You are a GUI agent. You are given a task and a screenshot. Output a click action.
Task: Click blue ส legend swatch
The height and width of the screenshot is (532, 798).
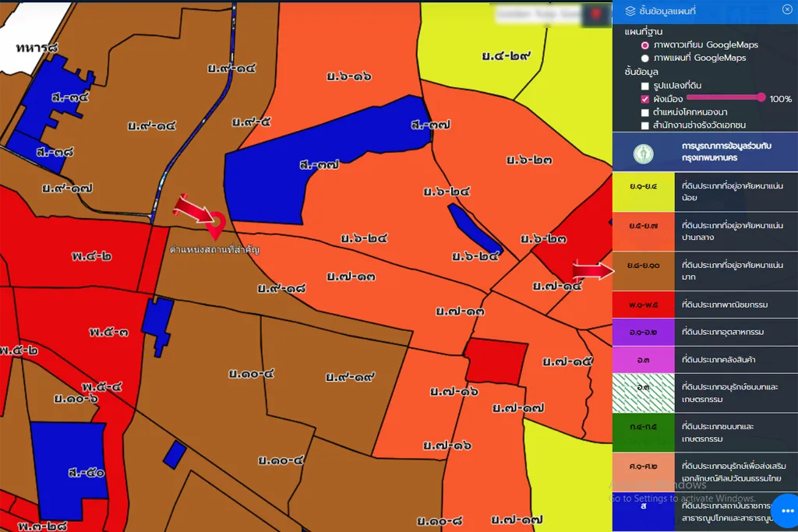click(643, 512)
